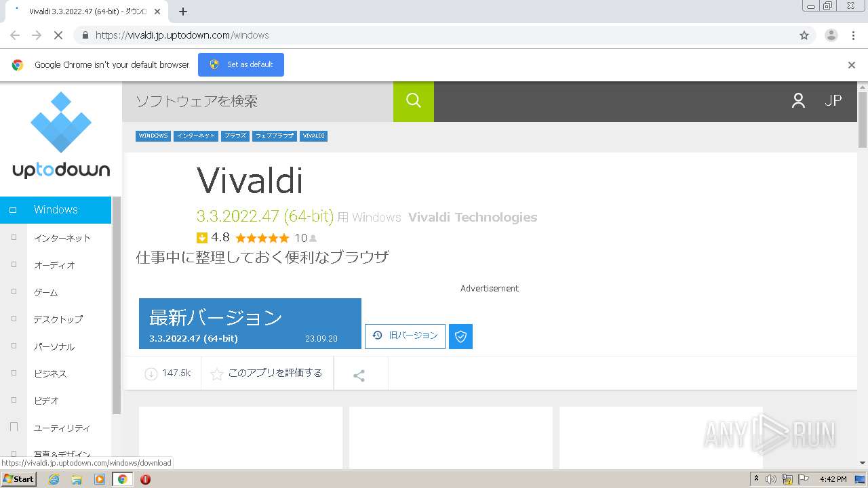Click the share icon
This screenshot has width=868, height=488.
click(x=359, y=375)
